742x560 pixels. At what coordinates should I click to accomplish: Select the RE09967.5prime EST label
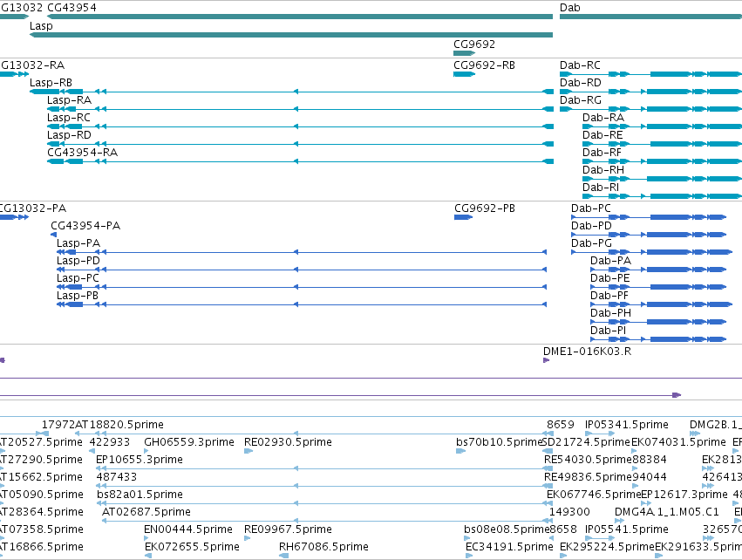tap(289, 529)
